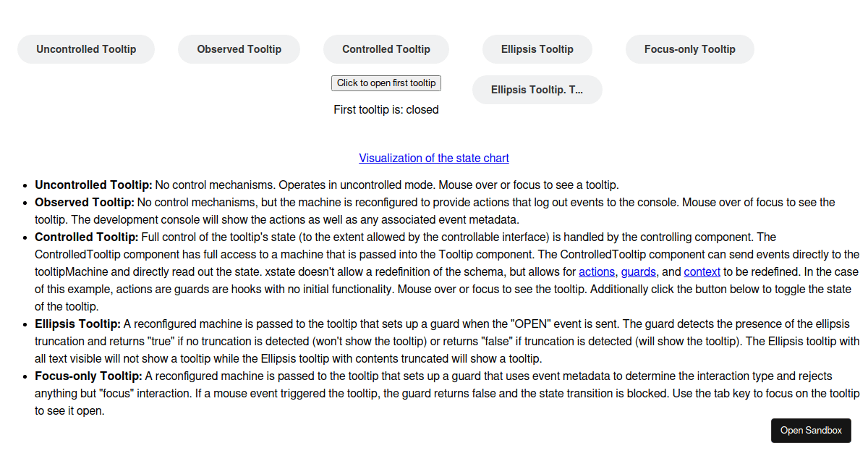Open the 'Visualization of the state chart' link
The height and width of the screenshot is (456, 868).
(434, 158)
